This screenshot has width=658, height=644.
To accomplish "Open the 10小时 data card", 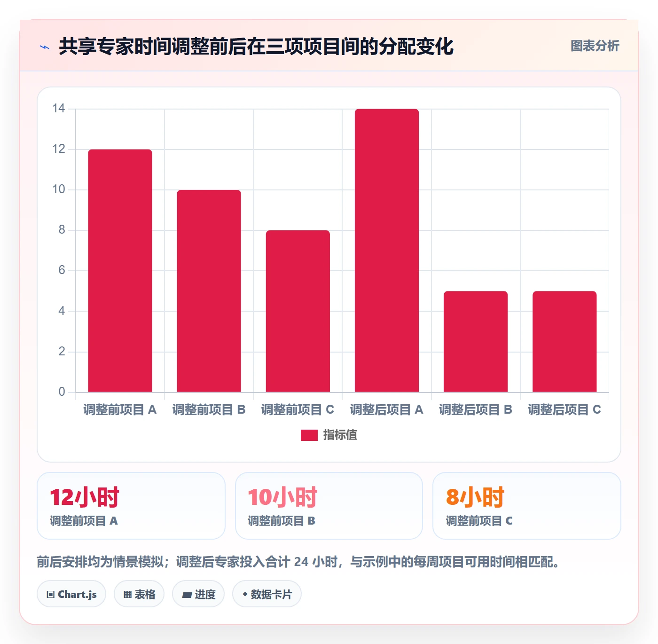I will [x=329, y=506].
